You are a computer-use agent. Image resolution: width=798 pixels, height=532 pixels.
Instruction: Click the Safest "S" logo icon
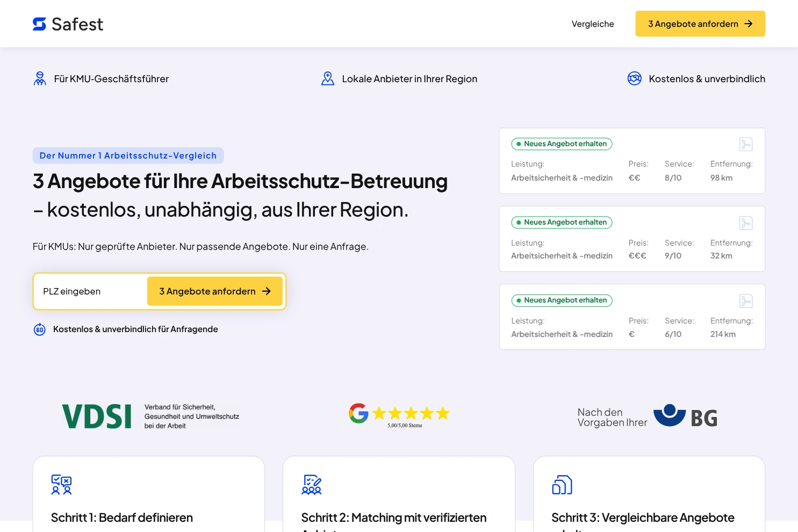point(39,24)
